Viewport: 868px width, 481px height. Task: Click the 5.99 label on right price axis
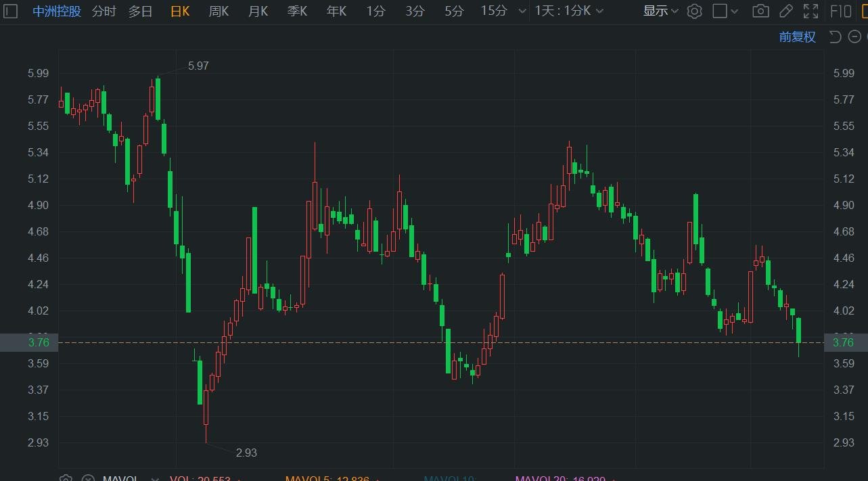843,73
